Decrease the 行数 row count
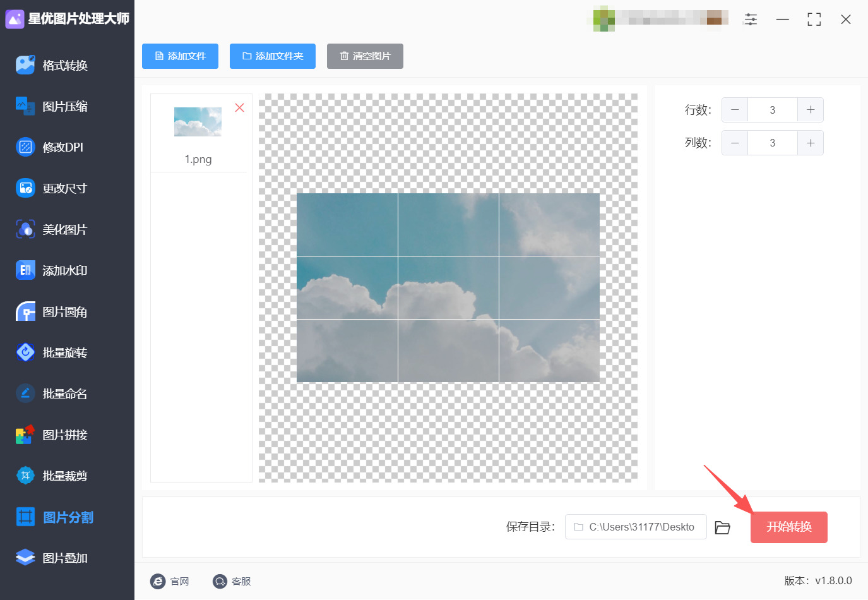Viewport: 868px width, 600px height. click(x=735, y=110)
